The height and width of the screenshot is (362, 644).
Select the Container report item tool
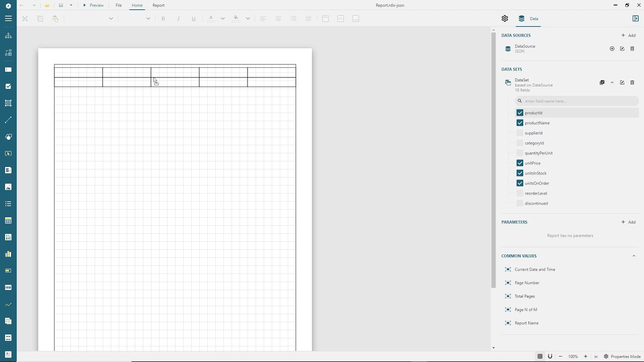tap(8, 103)
